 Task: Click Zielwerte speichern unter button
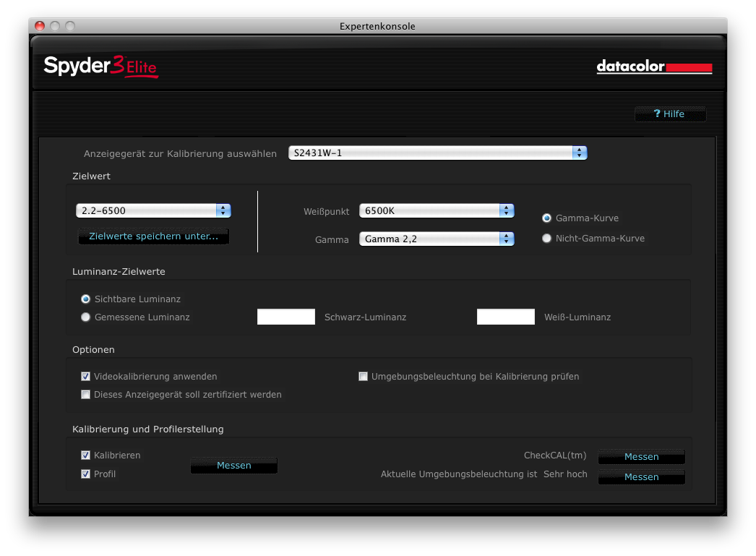click(x=153, y=236)
